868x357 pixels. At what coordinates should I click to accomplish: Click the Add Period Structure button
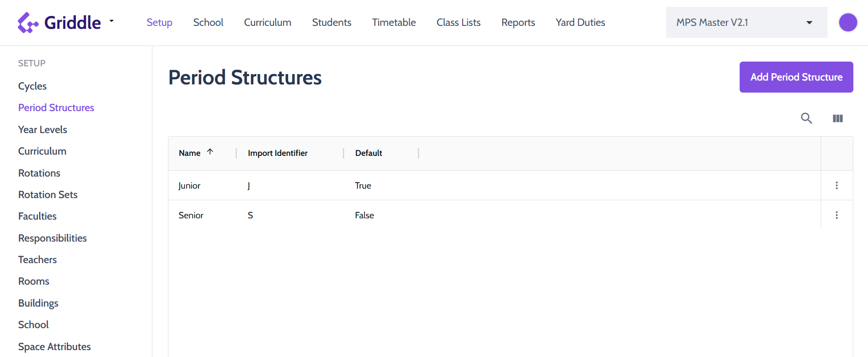click(x=796, y=77)
